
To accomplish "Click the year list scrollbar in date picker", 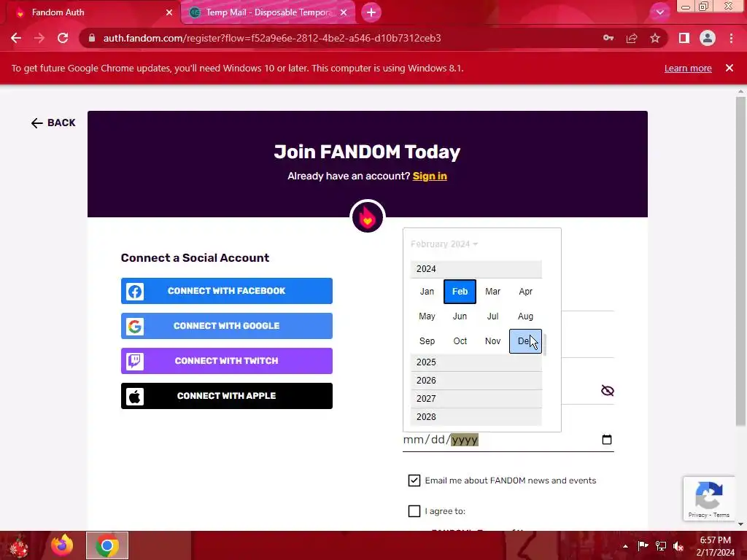I will pos(544,344).
